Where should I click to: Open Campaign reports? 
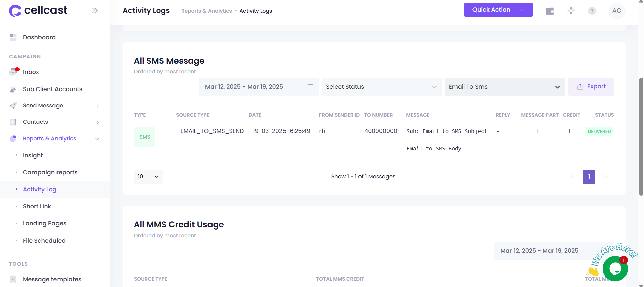click(x=50, y=172)
